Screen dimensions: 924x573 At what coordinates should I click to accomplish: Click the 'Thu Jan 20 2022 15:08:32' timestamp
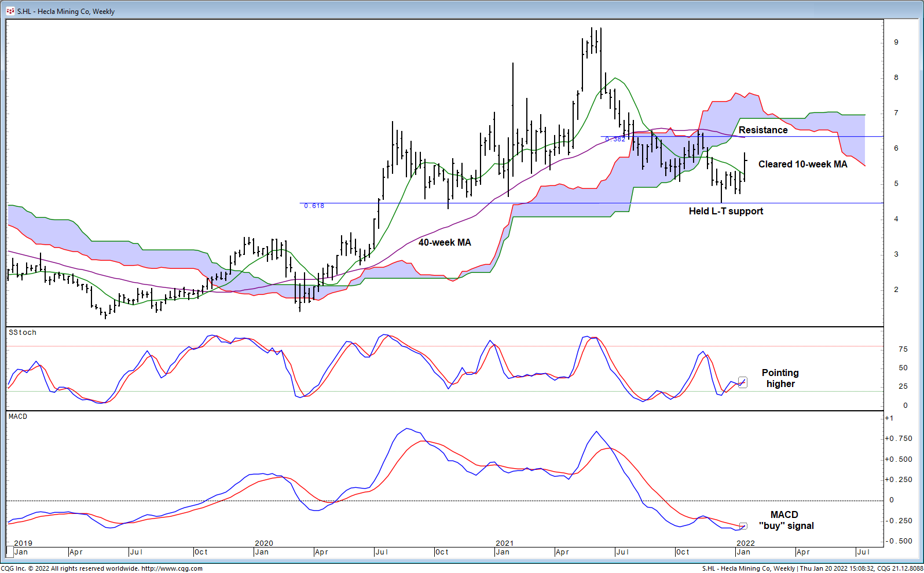[837, 568]
